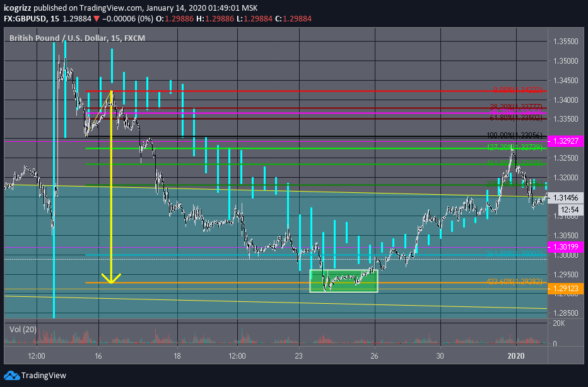588x387 pixels.
Task: Click the Vol (20) indicator label
Action: click(x=23, y=329)
